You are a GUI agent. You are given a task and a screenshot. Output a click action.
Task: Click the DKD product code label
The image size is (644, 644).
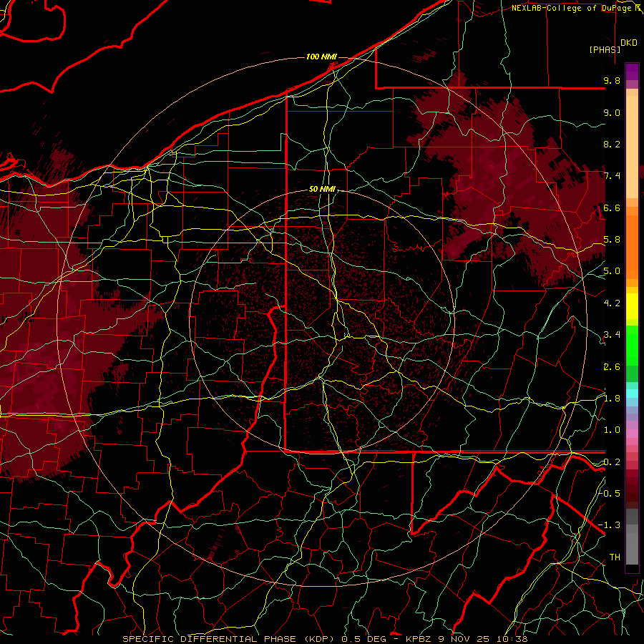pyautogui.click(x=629, y=43)
